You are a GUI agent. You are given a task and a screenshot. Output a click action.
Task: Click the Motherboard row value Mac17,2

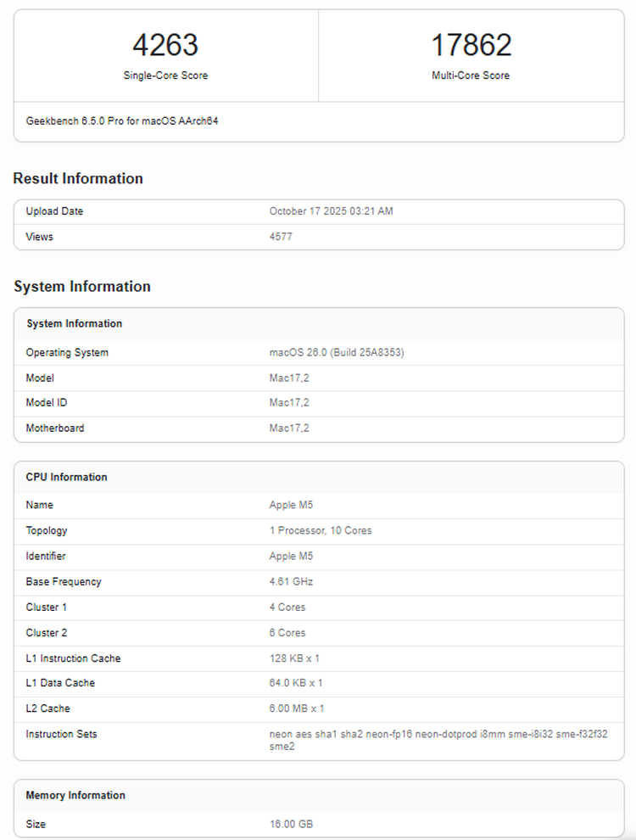coord(289,428)
